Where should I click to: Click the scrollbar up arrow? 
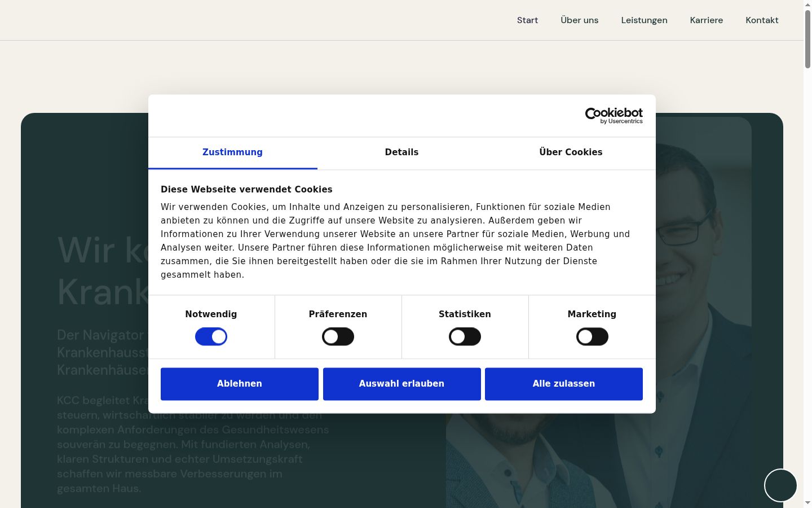[807, 4]
